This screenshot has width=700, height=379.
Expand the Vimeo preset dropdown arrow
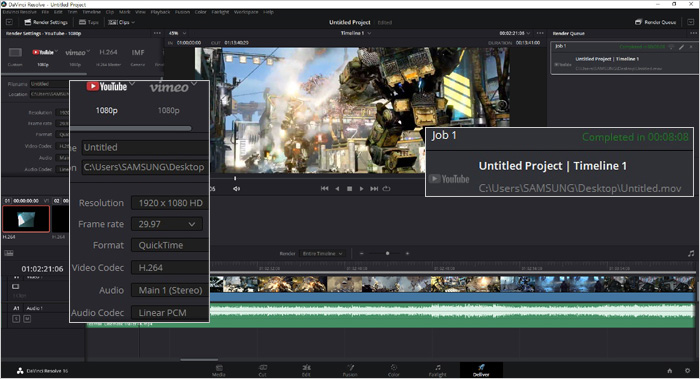pos(88,51)
